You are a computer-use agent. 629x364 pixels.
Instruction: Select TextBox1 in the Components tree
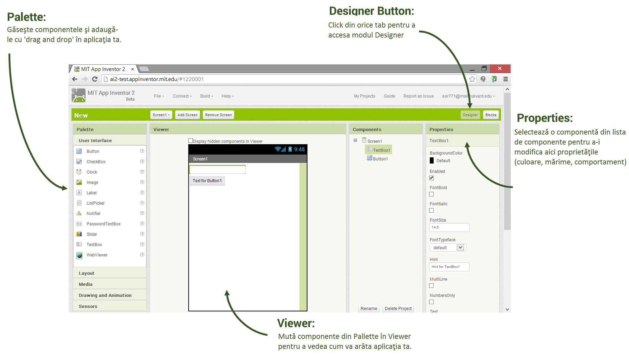coord(378,150)
